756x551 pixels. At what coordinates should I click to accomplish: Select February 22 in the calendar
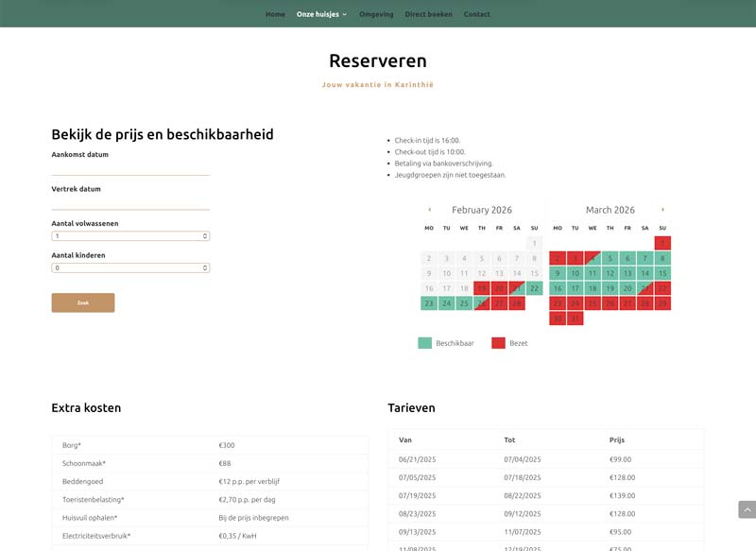point(534,288)
